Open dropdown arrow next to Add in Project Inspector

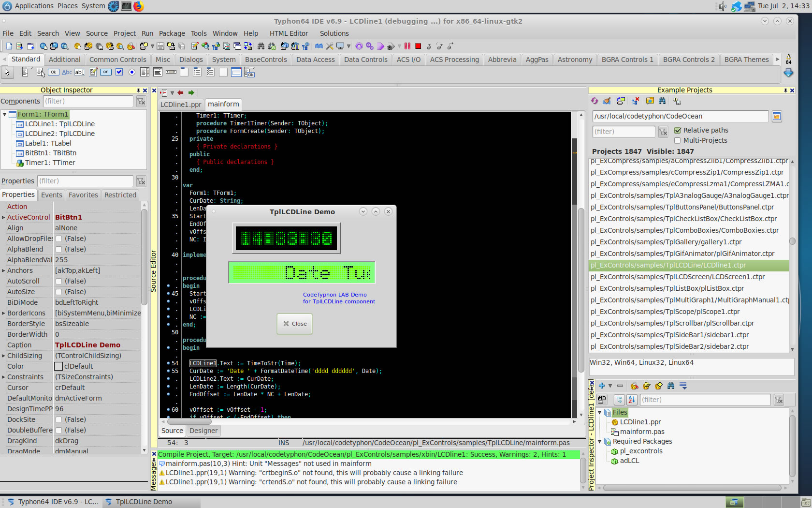610,386
